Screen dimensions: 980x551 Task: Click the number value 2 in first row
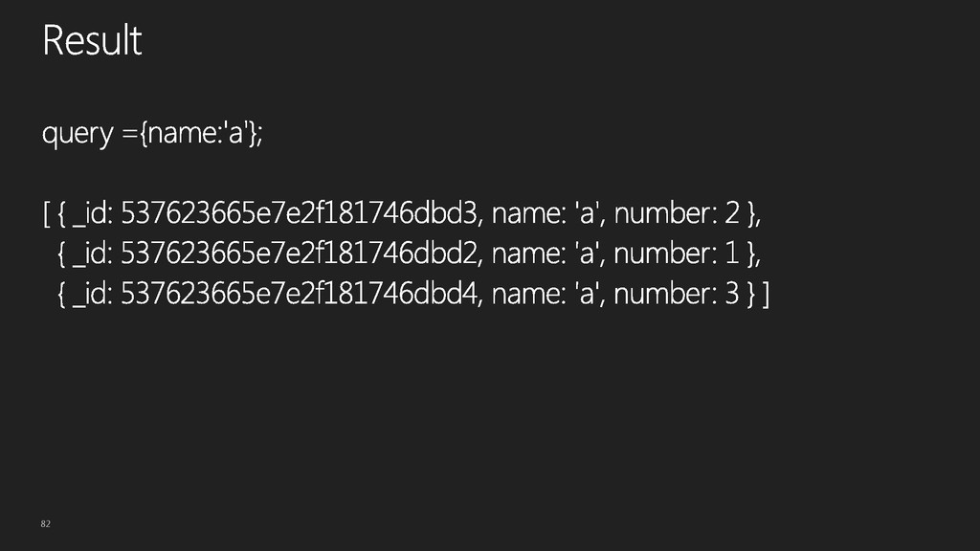coord(732,213)
